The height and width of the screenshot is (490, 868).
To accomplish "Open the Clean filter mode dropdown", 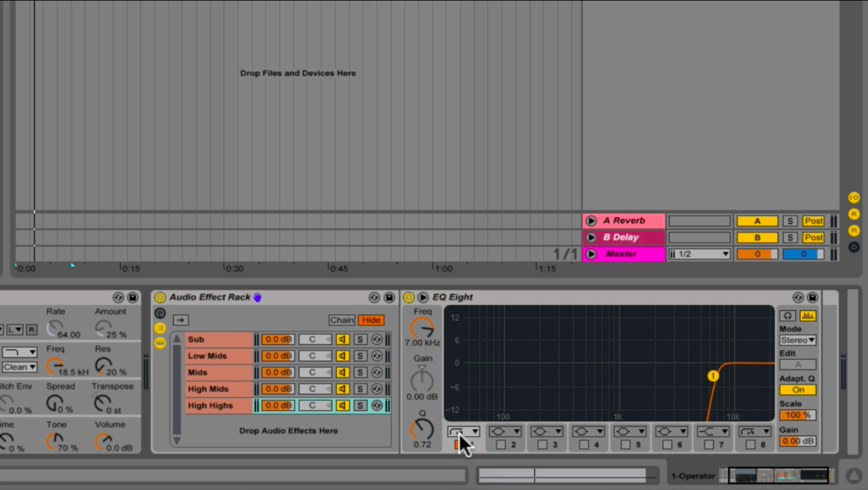I will coord(19,367).
